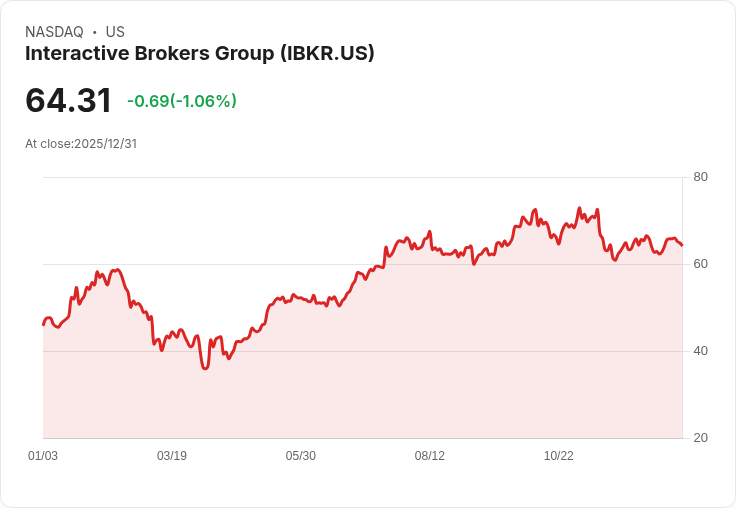Screen dimensions: 736x508
Task: Select the 05/30 date on the x-axis
Action: click(x=301, y=456)
